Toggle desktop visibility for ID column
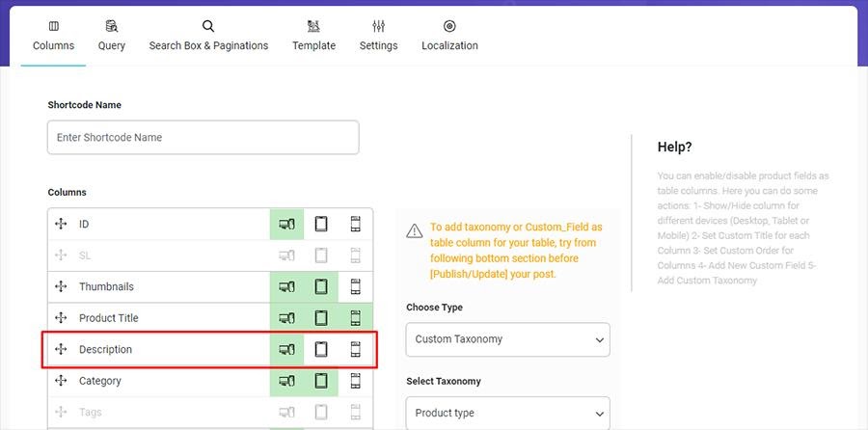Screen dimensions: 868x430 click(x=286, y=224)
